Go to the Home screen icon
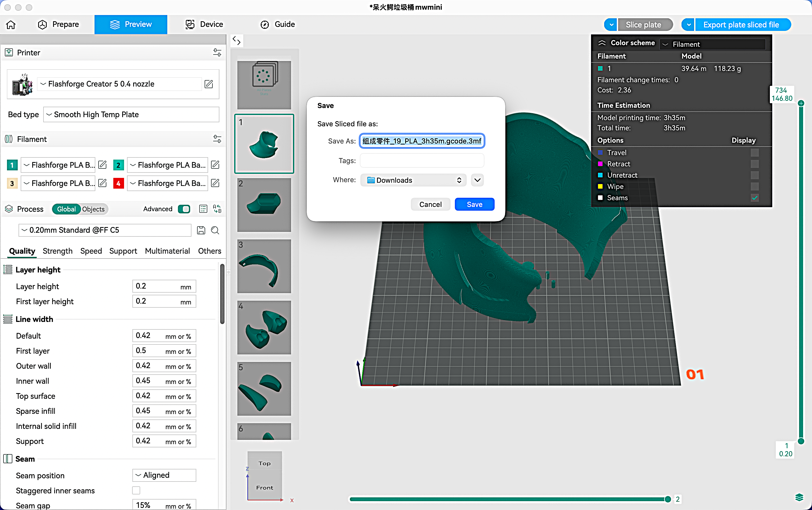The height and width of the screenshot is (510, 812). tap(11, 24)
